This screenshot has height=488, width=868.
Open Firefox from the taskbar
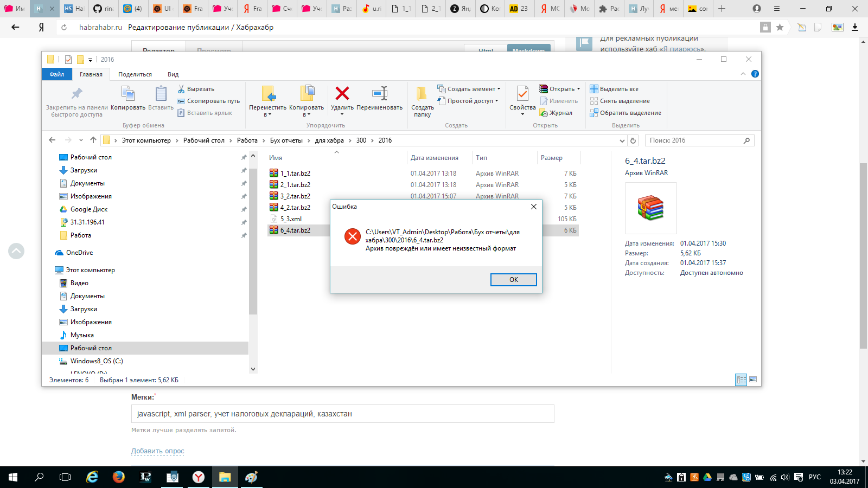pyautogui.click(x=118, y=477)
